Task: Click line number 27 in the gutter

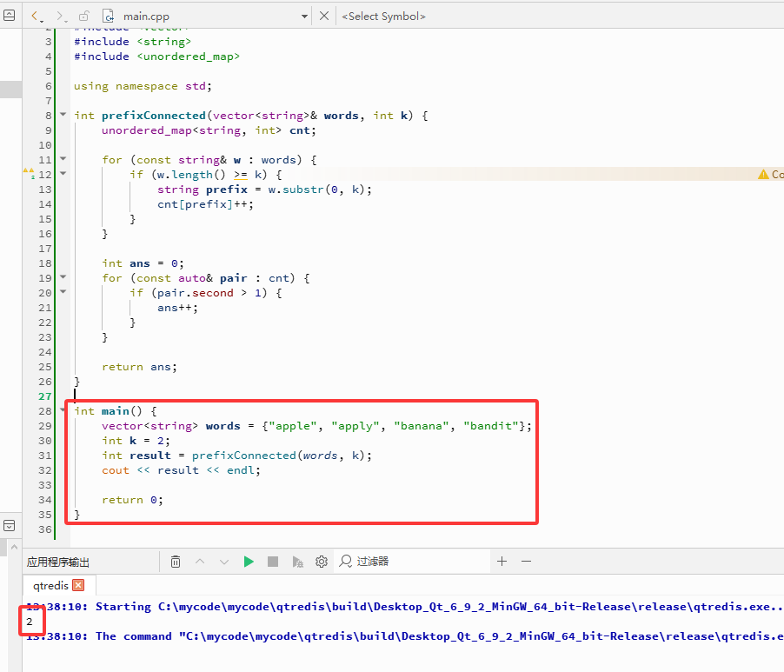Action: point(45,396)
